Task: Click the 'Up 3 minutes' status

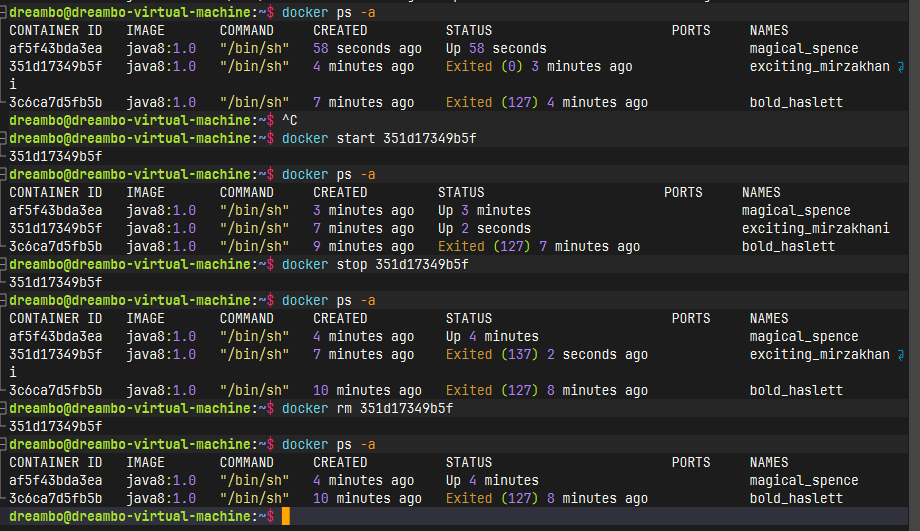Action: [484, 211]
